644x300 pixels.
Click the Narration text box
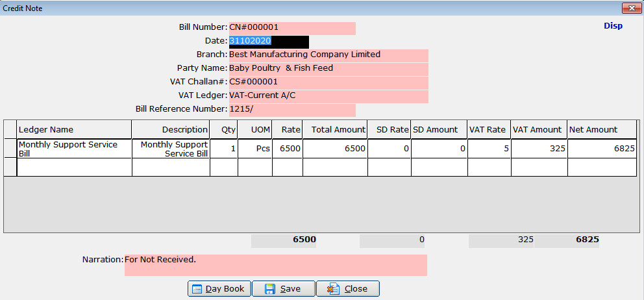[276, 265]
